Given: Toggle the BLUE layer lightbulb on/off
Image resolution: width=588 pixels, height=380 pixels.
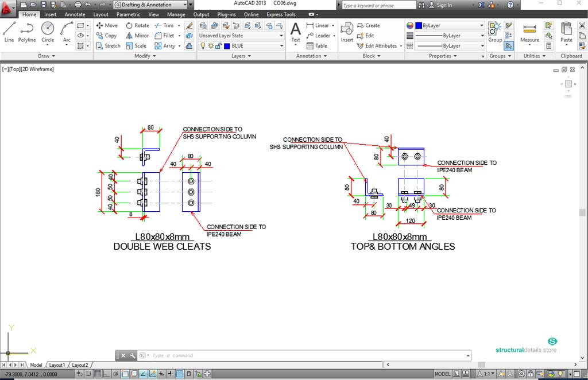Looking at the screenshot, I should (x=203, y=46).
